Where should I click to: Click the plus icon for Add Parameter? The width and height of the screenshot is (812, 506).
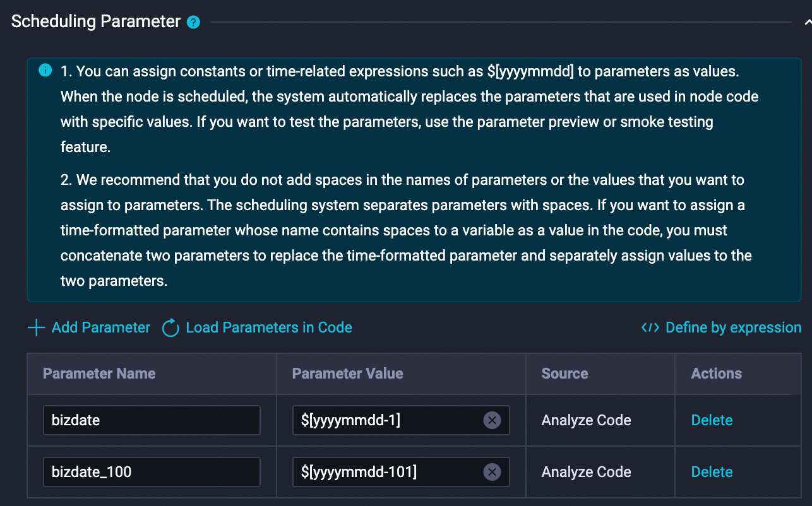(x=37, y=328)
